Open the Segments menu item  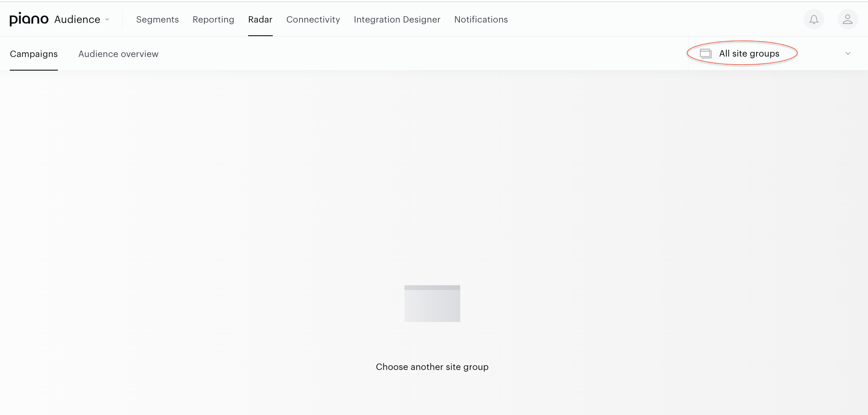157,20
